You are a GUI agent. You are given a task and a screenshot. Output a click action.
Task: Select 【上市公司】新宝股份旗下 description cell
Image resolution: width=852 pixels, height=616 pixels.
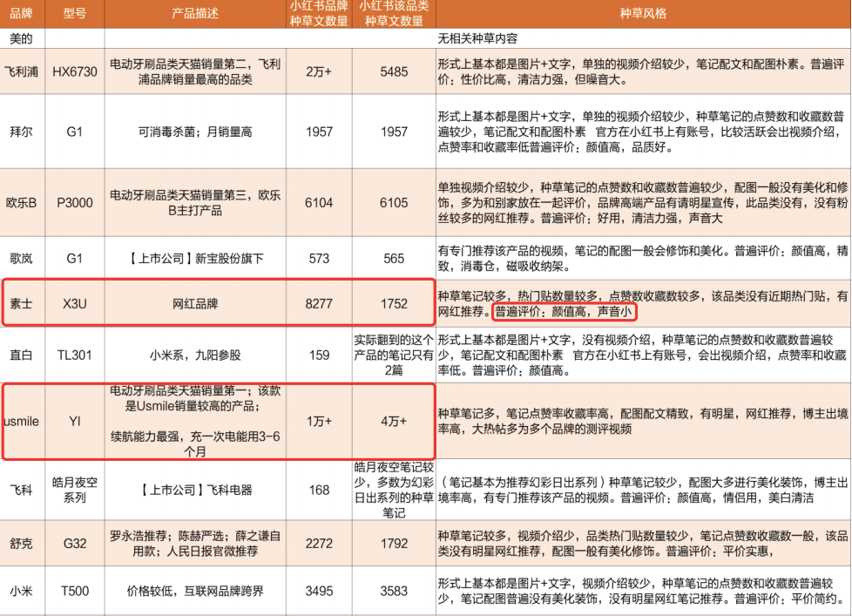click(196, 258)
